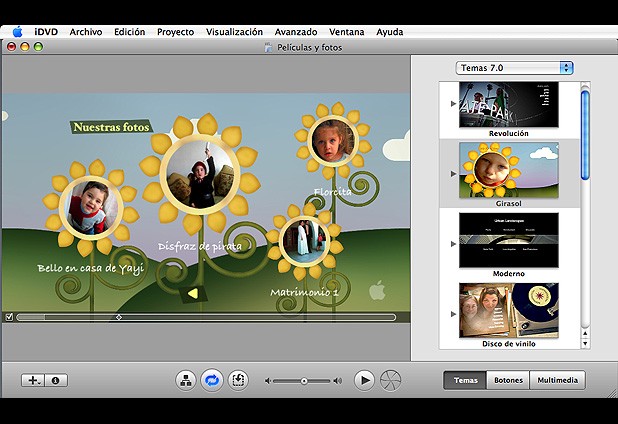Open the Ayuda menu
Screen dimensions: 618x424
[389, 32]
